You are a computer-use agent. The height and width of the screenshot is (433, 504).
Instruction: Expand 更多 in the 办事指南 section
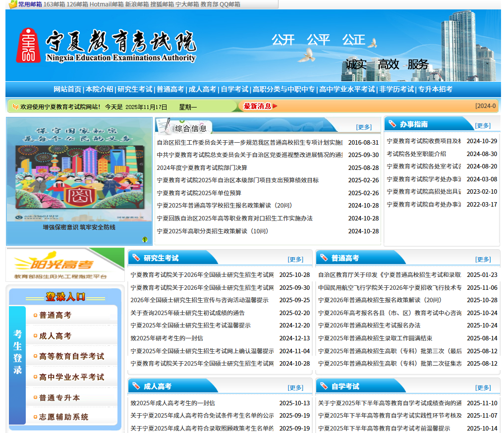[482, 125]
